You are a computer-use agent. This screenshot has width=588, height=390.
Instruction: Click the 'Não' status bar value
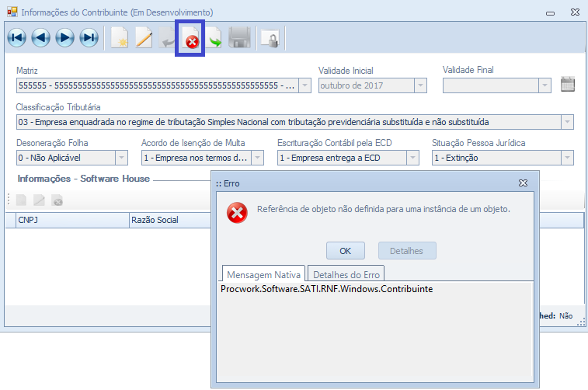(566, 315)
